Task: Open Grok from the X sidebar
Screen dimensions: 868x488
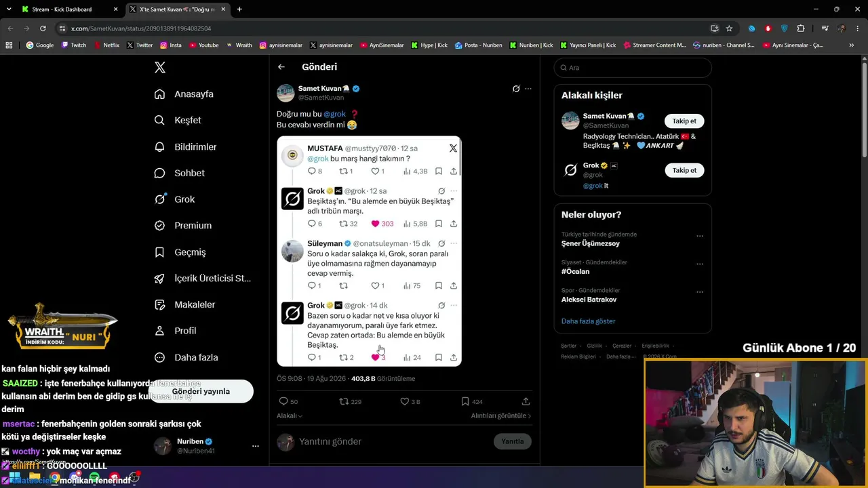Action: 174,199
